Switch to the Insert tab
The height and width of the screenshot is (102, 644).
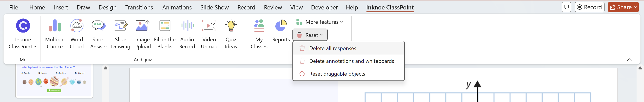[x=61, y=7]
